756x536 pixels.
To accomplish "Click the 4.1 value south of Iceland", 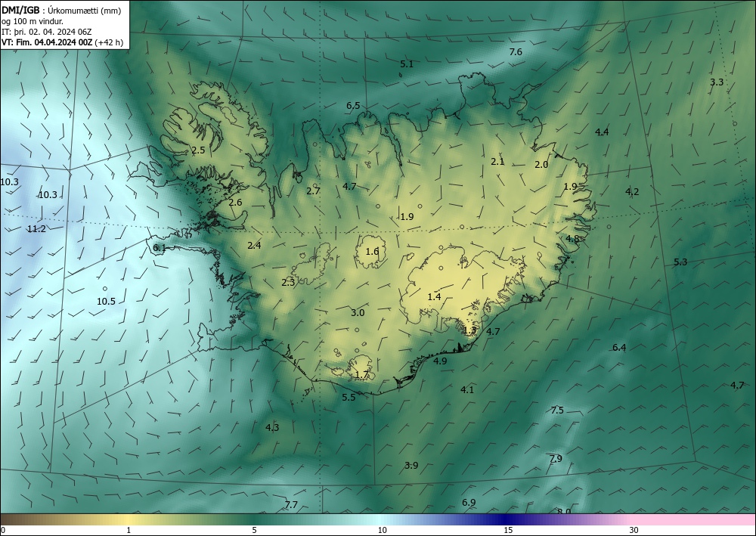I will click(x=467, y=390).
